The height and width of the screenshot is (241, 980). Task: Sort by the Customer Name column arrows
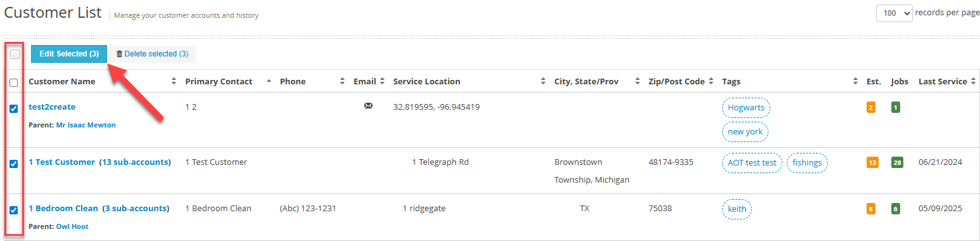(x=174, y=81)
